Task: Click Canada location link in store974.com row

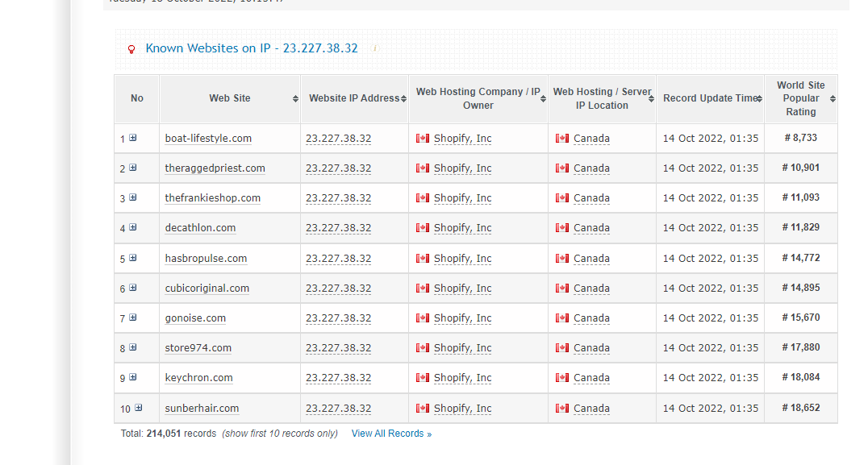Action: pyautogui.click(x=591, y=348)
